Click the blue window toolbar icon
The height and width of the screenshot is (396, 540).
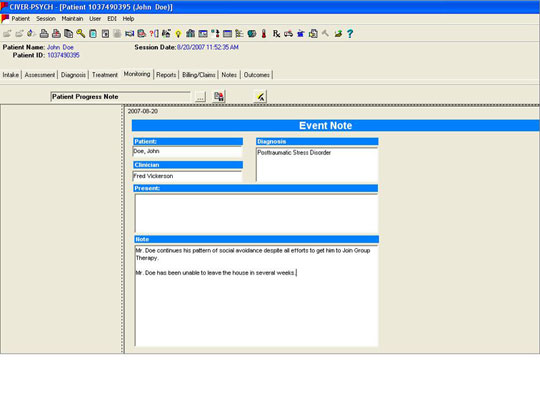pos(203,33)
